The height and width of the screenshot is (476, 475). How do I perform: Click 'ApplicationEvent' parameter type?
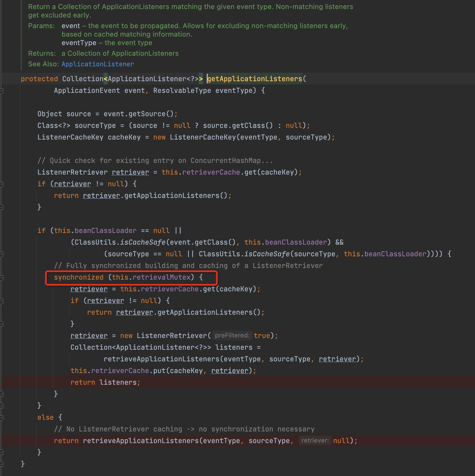pos(87,90)
